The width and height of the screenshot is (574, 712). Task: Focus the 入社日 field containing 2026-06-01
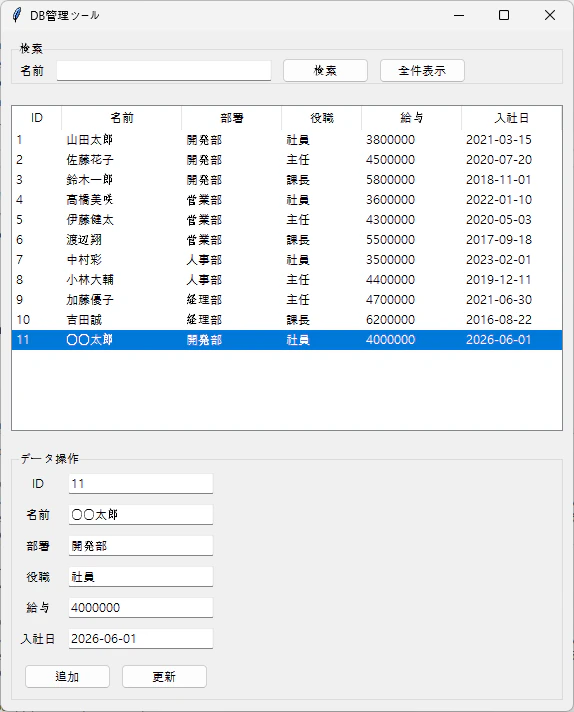point(141,639)
